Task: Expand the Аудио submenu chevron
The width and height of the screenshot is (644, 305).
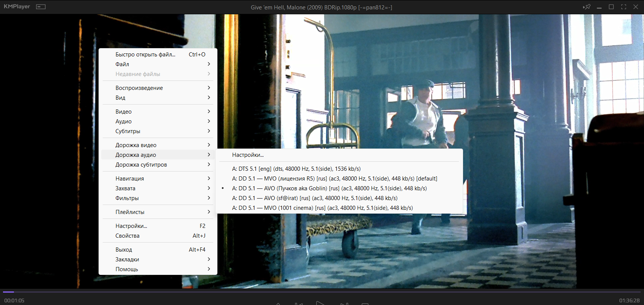Action: click(209, 121)
